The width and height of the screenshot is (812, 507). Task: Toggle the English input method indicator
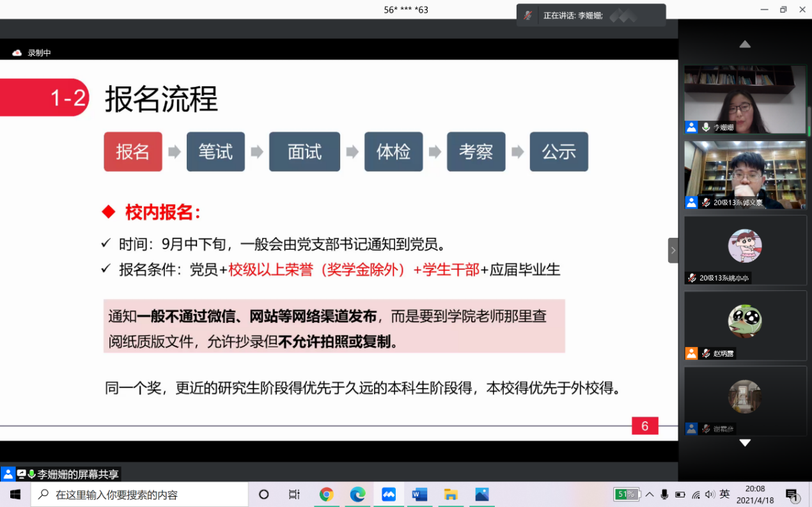pyautogui.click(x=724, y=494)
